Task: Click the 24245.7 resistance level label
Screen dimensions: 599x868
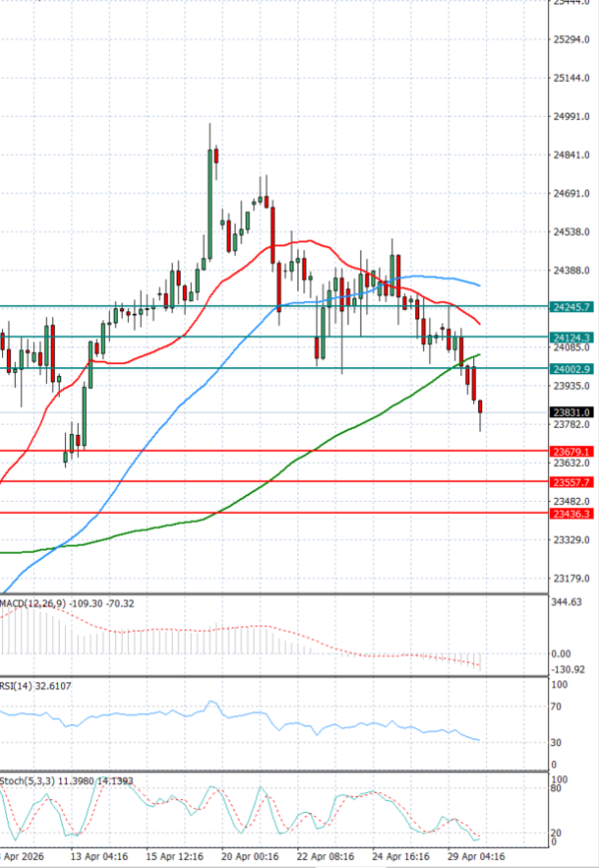Action: 572,307
